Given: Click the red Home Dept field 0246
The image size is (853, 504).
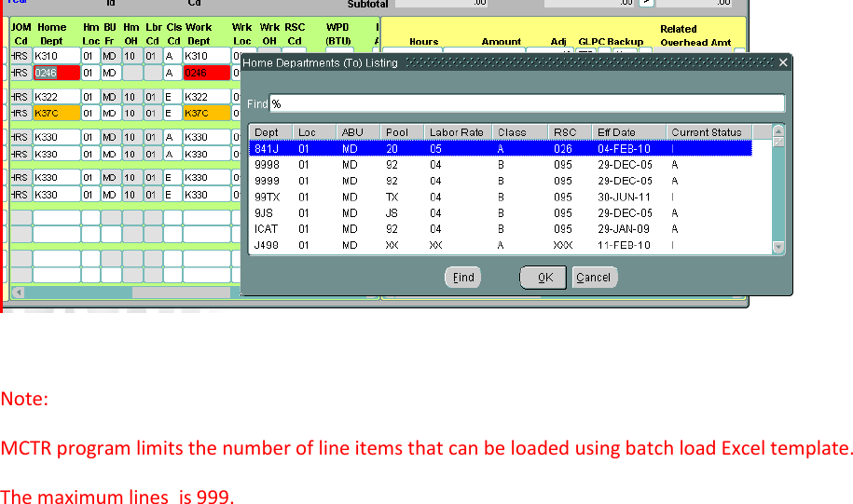Looking at the screenshot, I should [x=57, y=73].
